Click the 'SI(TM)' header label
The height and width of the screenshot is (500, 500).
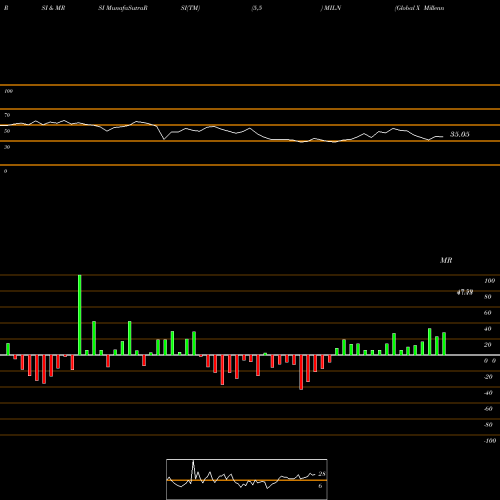(x=190, y=8)
